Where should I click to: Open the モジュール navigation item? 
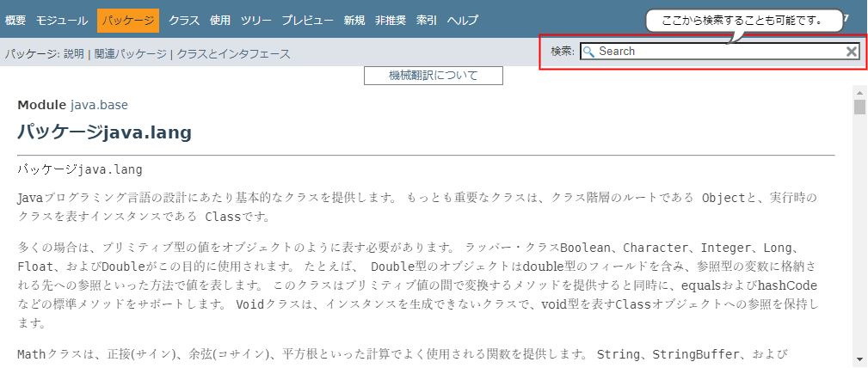tap(62, 21)
